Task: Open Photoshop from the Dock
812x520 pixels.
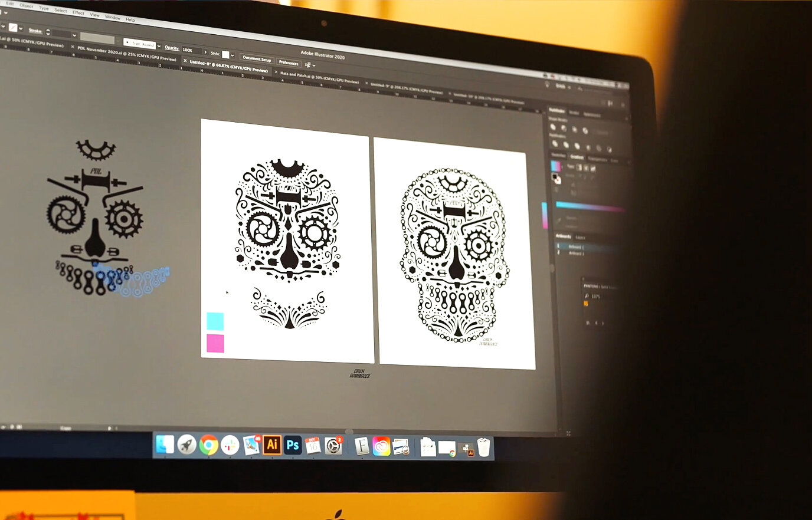Action: 292,445
